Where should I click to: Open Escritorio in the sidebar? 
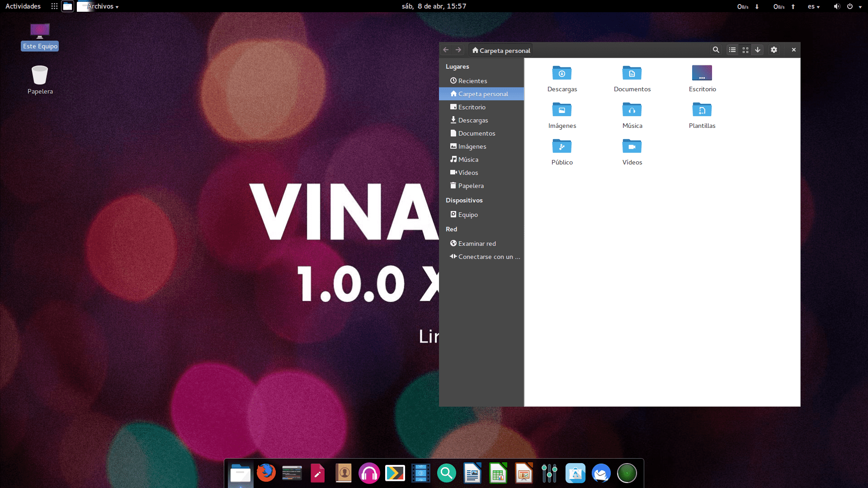point(481,107)
